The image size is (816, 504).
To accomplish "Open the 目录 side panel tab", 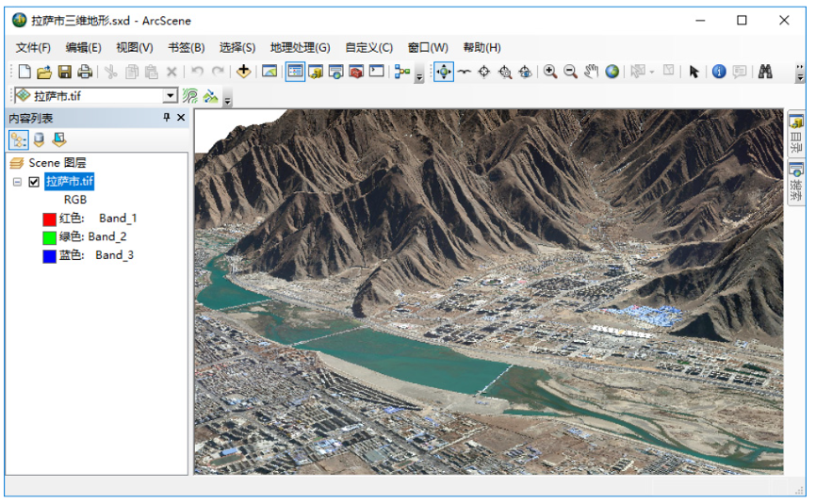I will click(796, 137).
